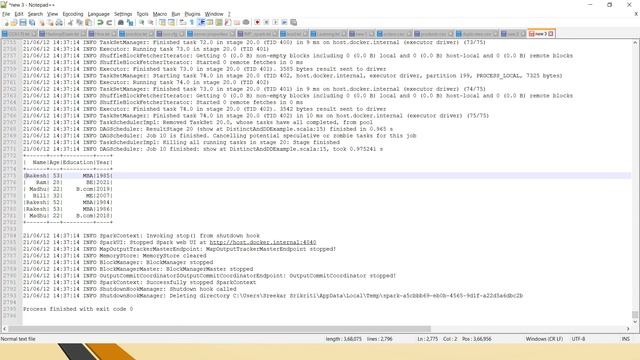Open Find with the binoculars icon
The width and height of the screenshot is (640, 360).
121,22
